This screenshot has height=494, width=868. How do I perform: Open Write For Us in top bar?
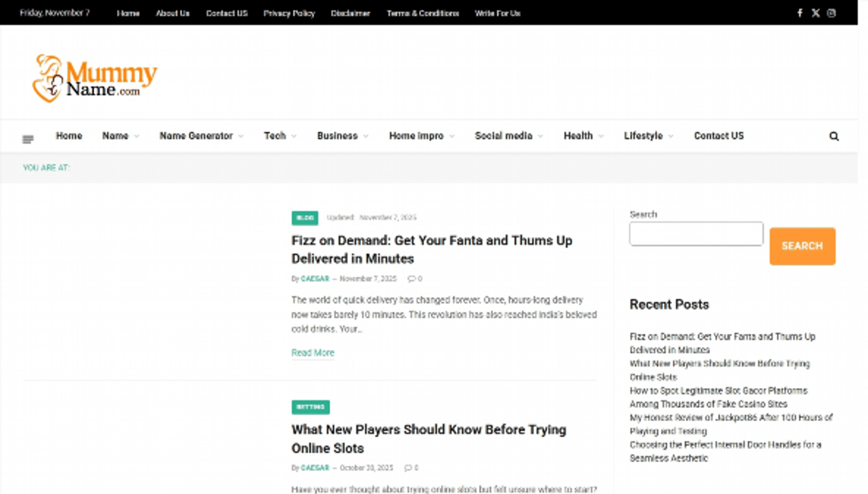[x=497, y=13]
